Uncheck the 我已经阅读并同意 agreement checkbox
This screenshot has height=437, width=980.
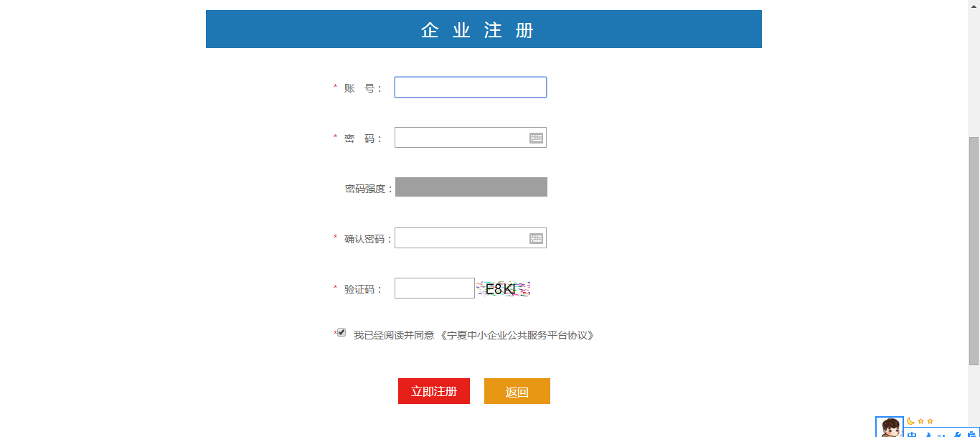tap(341, 332)
